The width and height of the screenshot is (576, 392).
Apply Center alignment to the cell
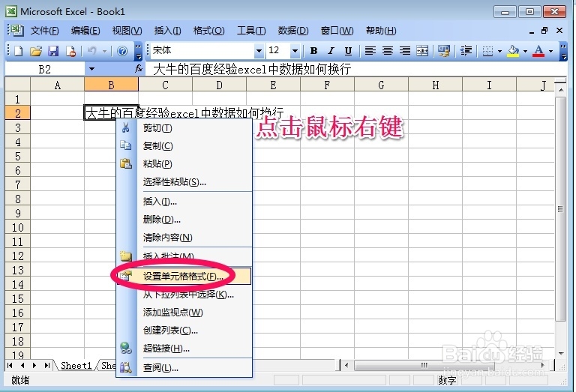coord(388,51)
